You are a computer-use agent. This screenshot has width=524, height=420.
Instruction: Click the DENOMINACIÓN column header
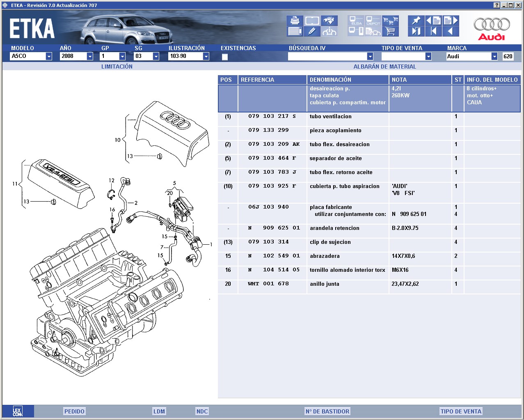[348, 80]
